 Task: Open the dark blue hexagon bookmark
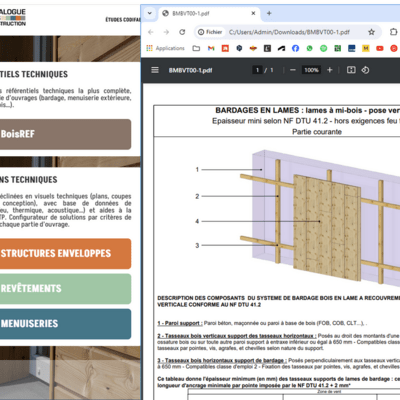(239, 48)
